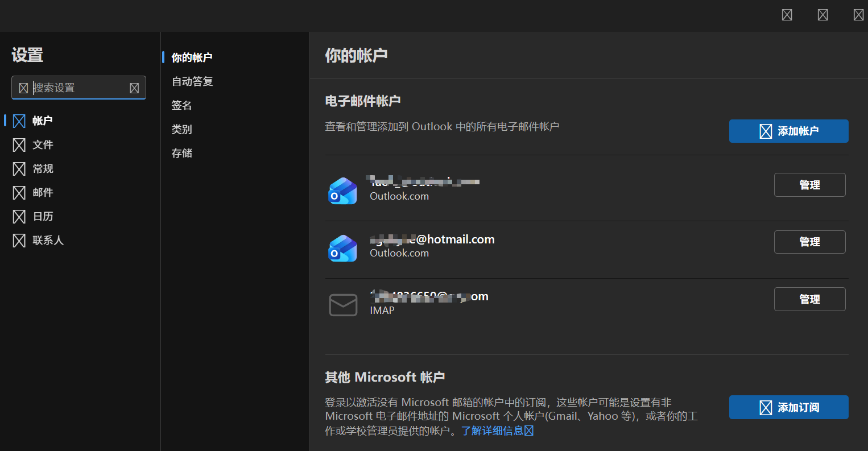Select 存储 in the submenu
The width and height of the screenshot is (868, 451).
182,153
